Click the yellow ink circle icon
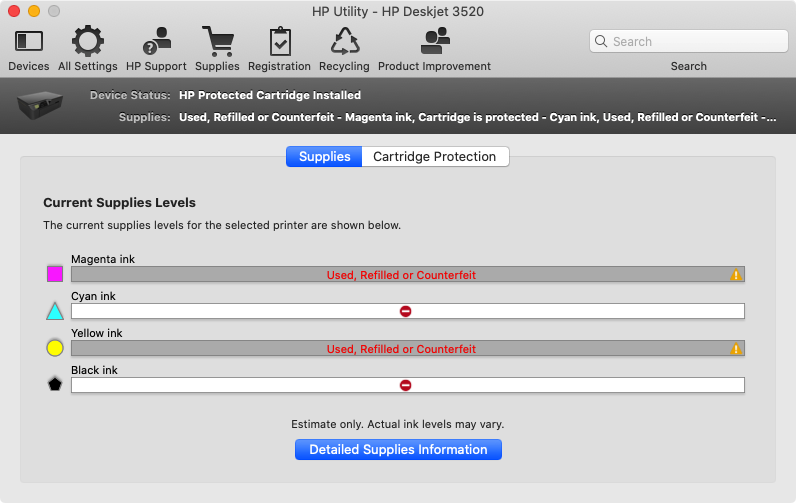 tap(55, 348)
